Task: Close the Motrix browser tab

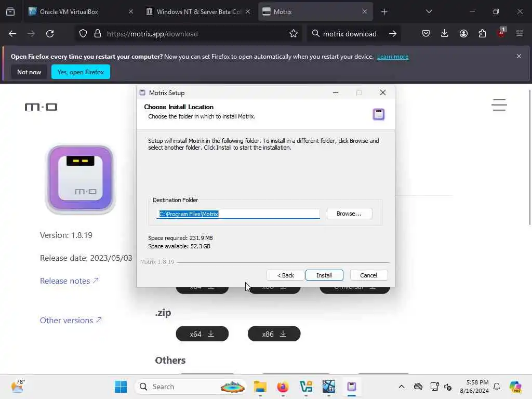Action: pyautogui.click(x=364, y=11)
